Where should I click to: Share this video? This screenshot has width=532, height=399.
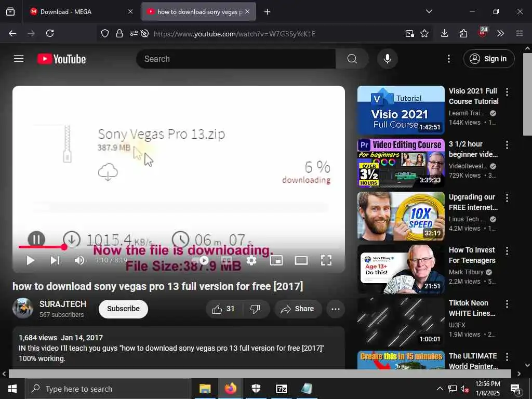point(298,309)
